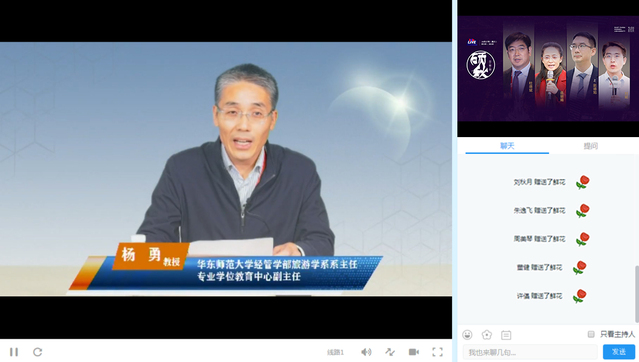Image resolution: width=639 pixels, height=362 pixels.
Task: Open the announcement notes icon
Action: coord(506,335)
